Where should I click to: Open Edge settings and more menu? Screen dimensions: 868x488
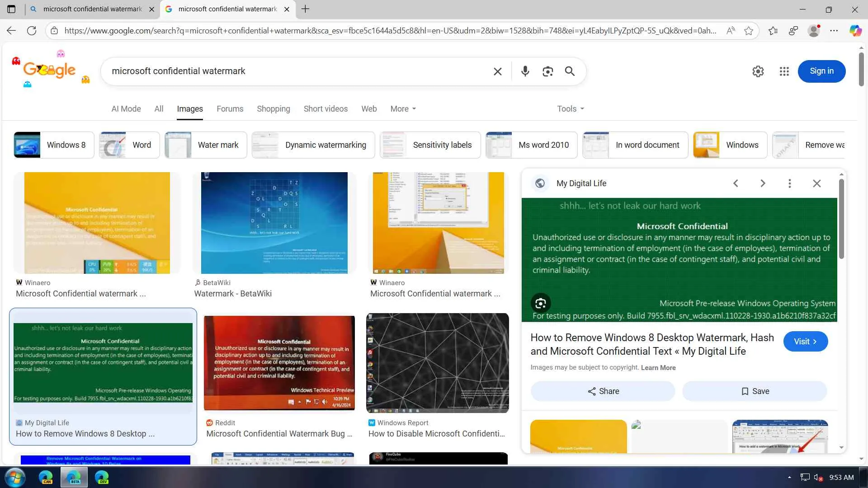[834, 31]
